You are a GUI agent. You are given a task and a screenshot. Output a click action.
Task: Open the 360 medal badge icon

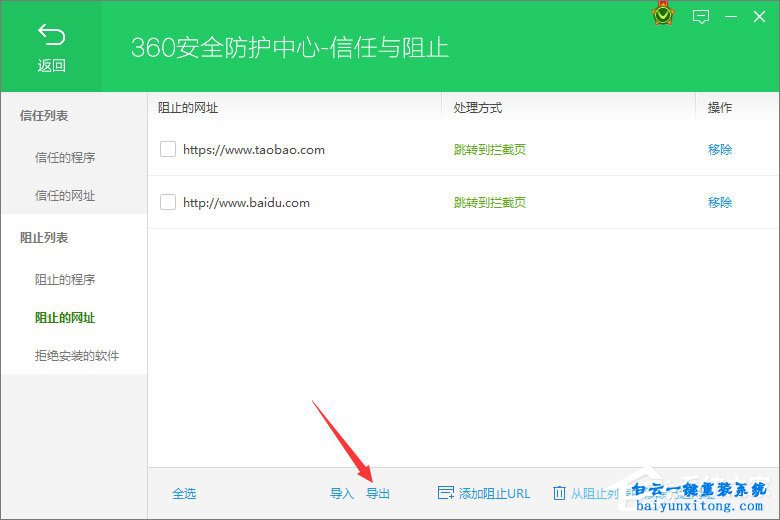click(662, 16)
